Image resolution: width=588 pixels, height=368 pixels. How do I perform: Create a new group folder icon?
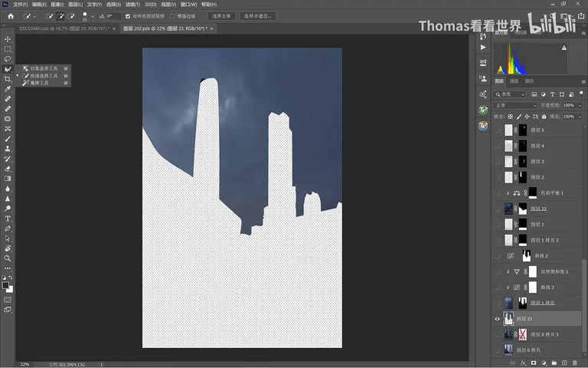[554, 363]
